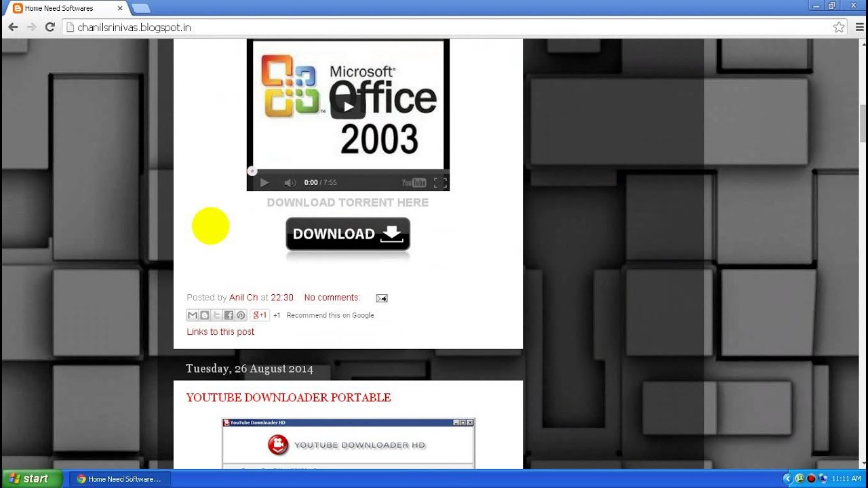This screenshot has width=868, height=488.
Task: Click the Google g+1 button
Action: (x=260, y=315)
